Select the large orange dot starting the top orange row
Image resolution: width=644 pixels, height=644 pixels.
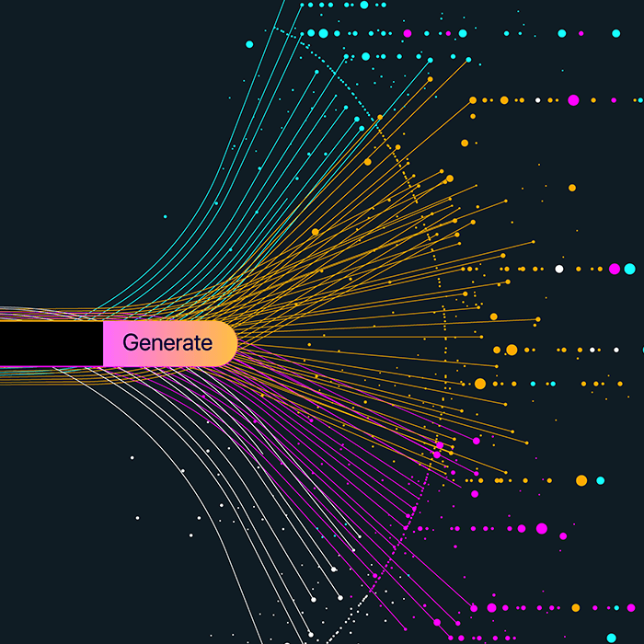(x=473, y=99)
